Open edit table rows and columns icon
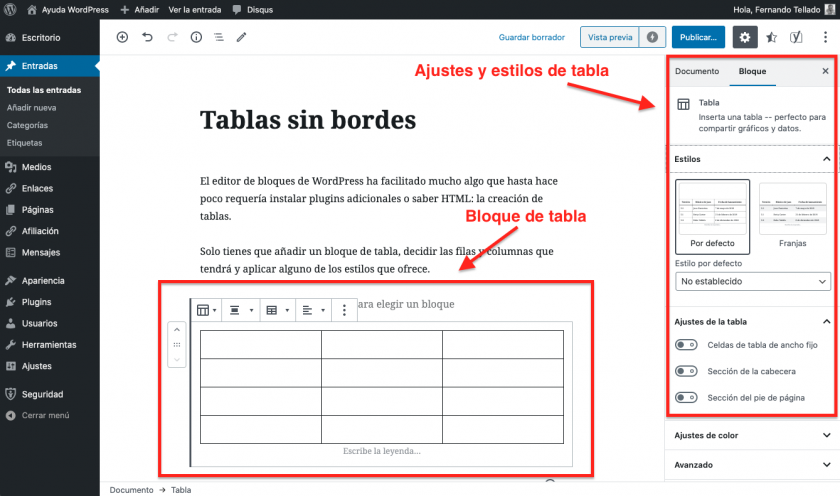 [x=277, y=310]
